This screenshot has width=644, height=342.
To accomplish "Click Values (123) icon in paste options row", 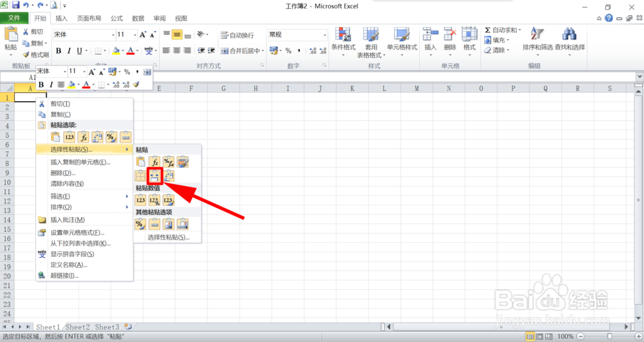I will pyautogui.click(x=70, y=137).
